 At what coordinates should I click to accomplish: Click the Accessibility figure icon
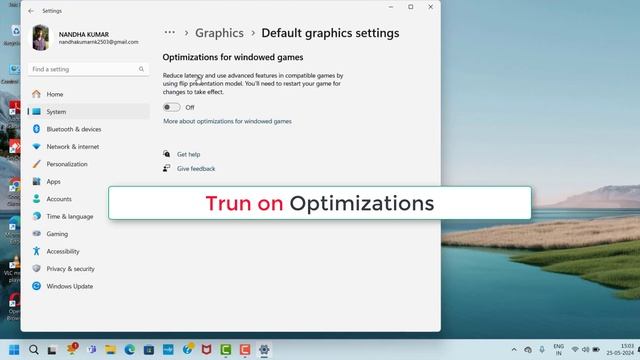[x=36, y=251]
